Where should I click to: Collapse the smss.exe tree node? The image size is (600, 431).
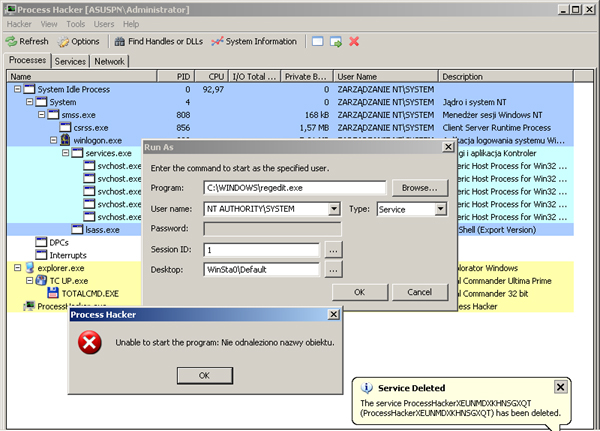pos(42,114)
